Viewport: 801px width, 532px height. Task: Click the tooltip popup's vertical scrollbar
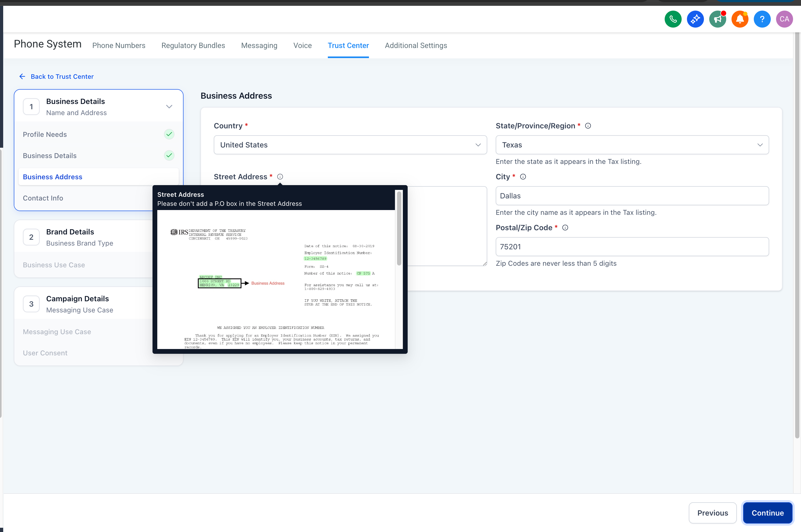[x=399, y=228]
